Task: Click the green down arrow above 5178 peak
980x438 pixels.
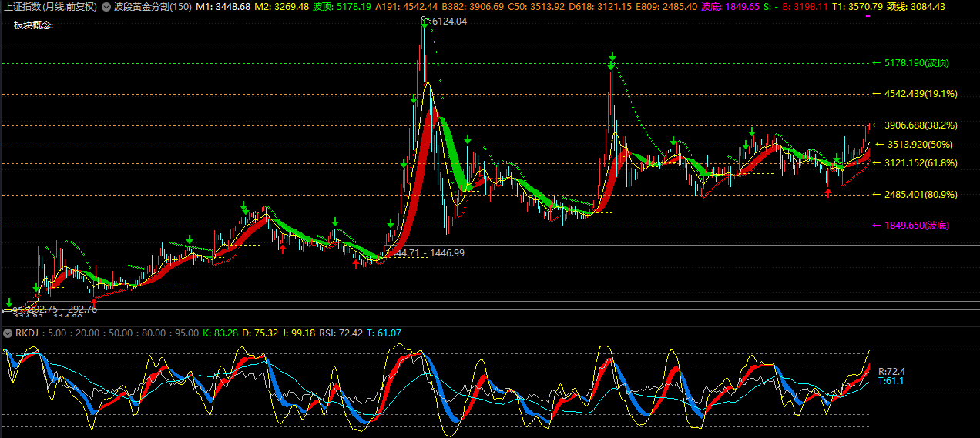Action: 612,57
